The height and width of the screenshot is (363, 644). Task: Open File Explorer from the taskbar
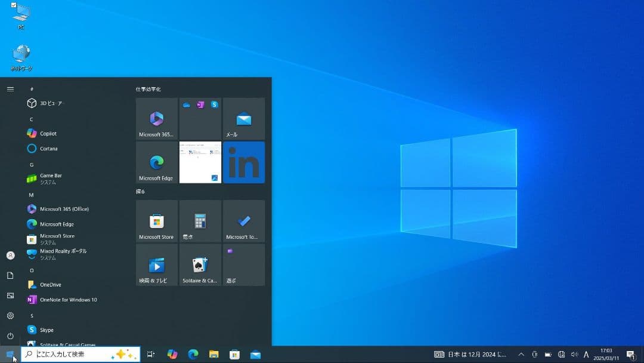click(213, 355)
